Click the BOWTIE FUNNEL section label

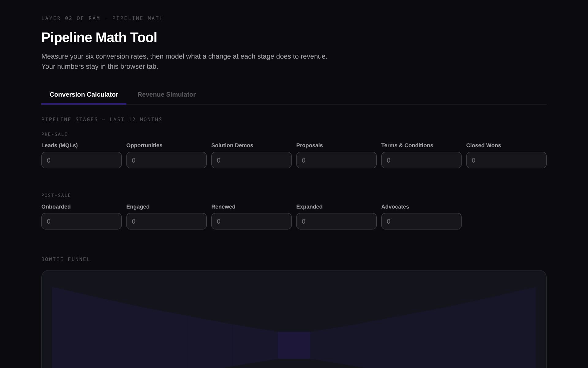(66, 259)
